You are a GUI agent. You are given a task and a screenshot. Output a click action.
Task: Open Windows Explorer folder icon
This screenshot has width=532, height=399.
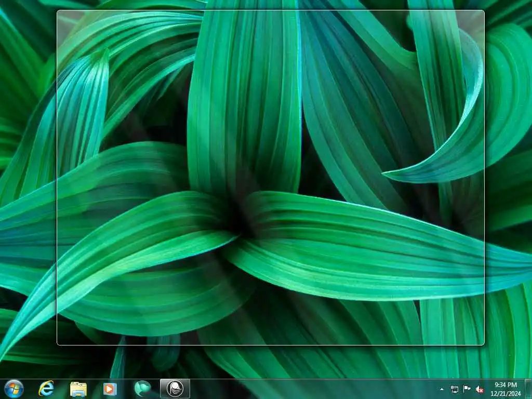(78, 389)
